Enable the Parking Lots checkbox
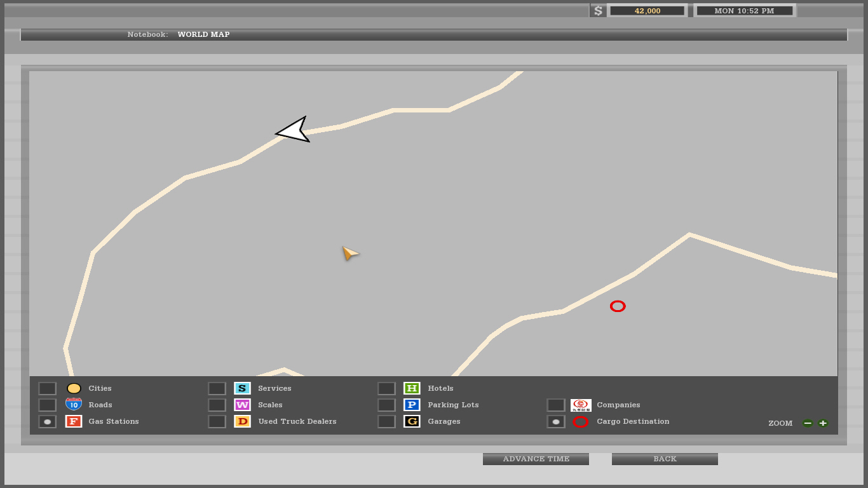868x488 pixels. tap(386, 405)
